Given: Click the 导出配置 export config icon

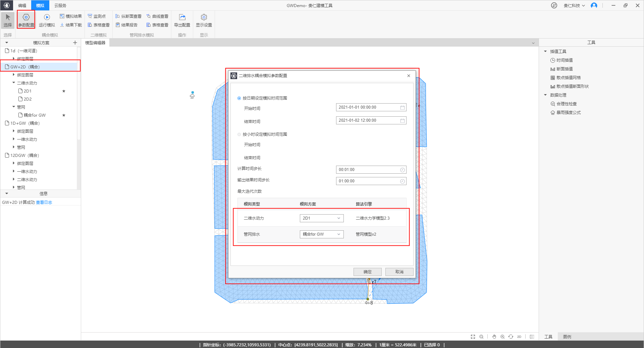Looking at the screenshot, I should pos(182,17).
